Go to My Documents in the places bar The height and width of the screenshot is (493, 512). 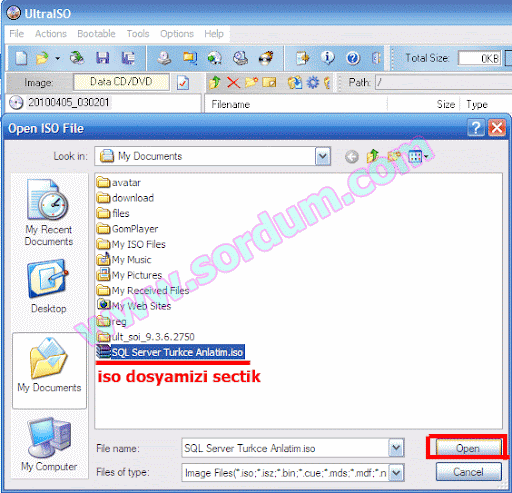(49, 370)
